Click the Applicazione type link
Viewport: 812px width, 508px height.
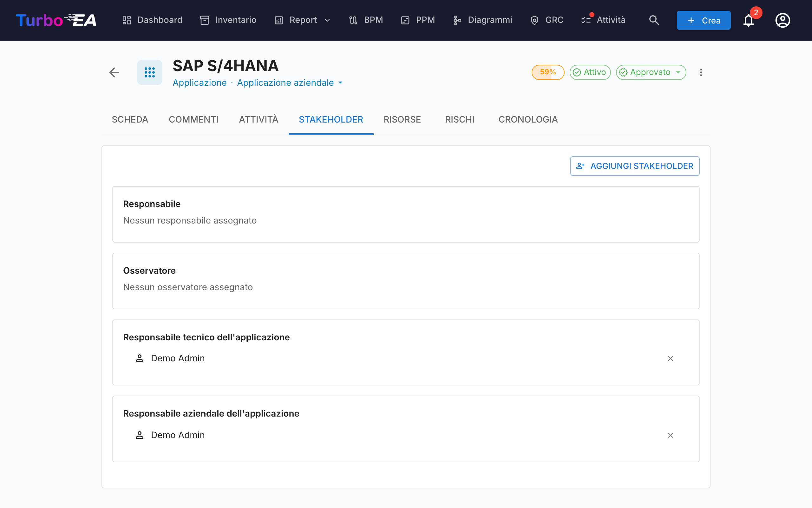[x=200, y=83]
